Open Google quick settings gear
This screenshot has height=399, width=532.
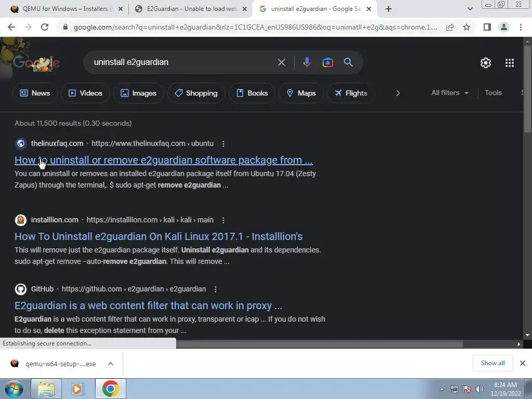point(486,63)
